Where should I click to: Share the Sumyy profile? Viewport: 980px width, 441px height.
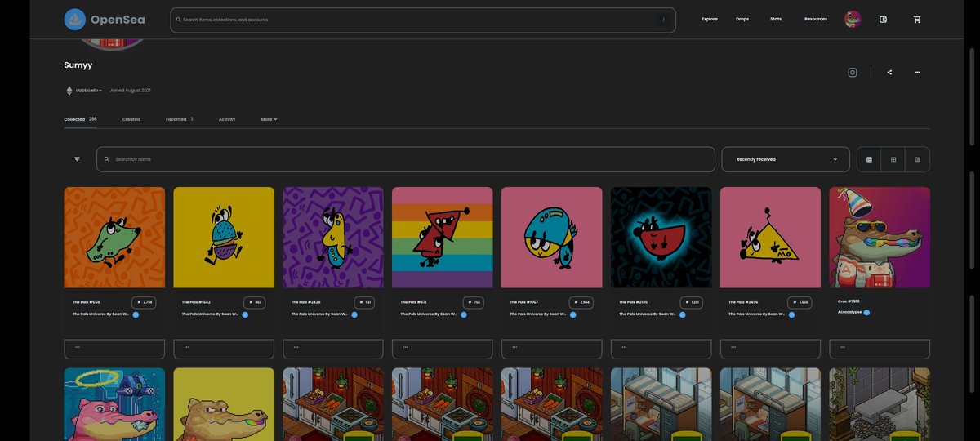tap(889, 72)
